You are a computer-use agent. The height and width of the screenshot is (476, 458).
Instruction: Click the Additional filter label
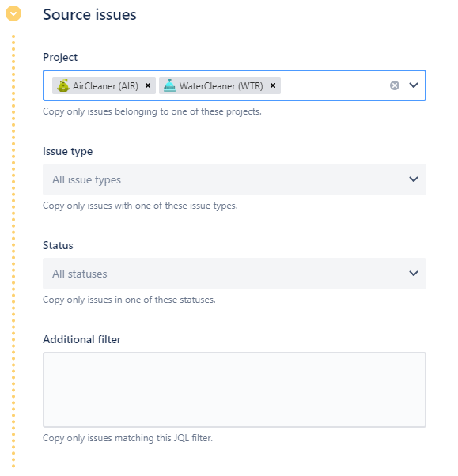pos(82,339)
